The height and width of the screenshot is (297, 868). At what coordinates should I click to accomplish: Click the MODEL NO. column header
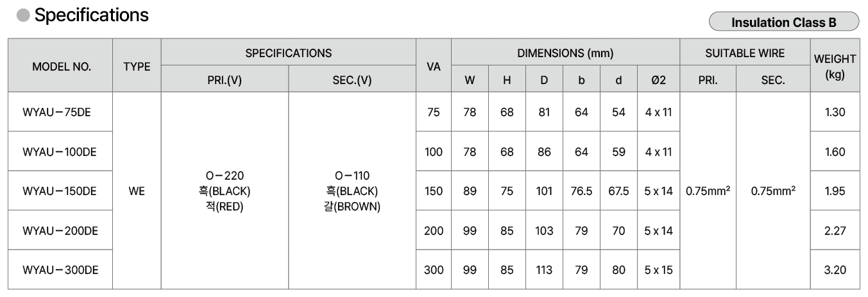[x=62, y=66]
